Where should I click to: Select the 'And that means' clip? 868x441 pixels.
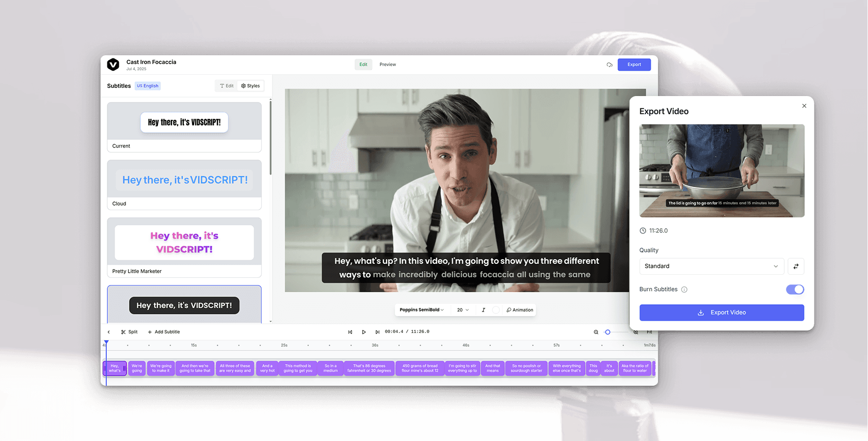click(493, 368)
